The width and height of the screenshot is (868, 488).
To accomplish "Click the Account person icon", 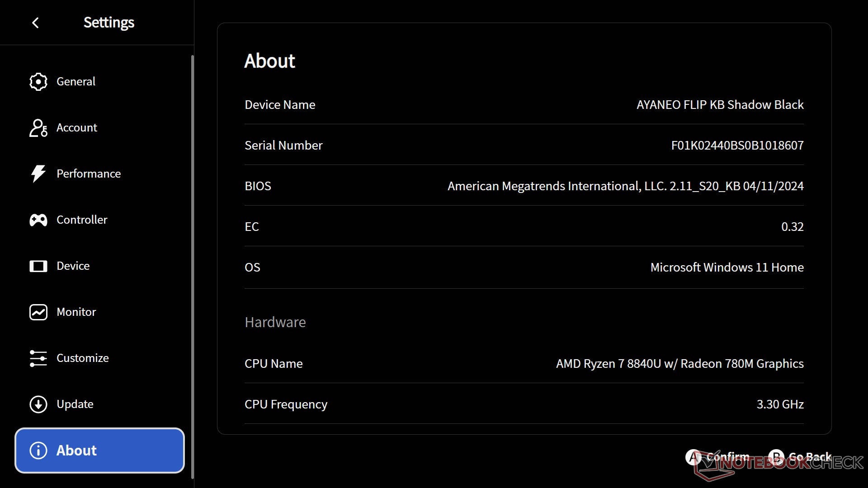I will [x=38, y=128].
